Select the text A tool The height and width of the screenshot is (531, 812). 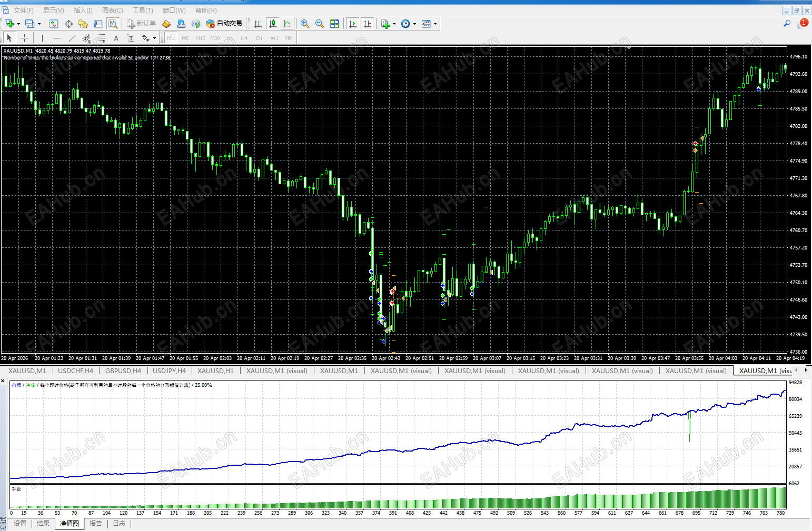tap(116, 38)
